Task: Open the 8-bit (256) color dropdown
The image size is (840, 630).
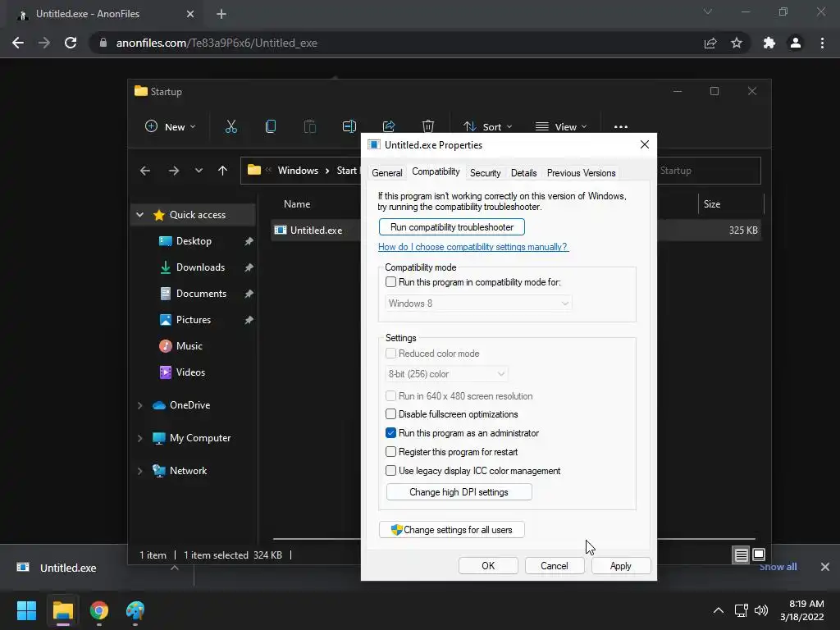Action: pyautogui.click(x=446, y=374)
